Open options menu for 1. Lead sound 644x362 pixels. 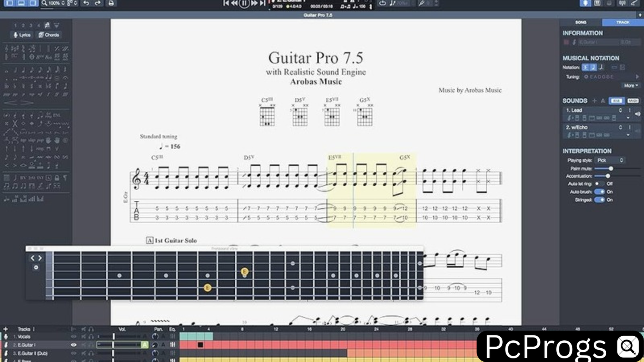tap(630, 110)
